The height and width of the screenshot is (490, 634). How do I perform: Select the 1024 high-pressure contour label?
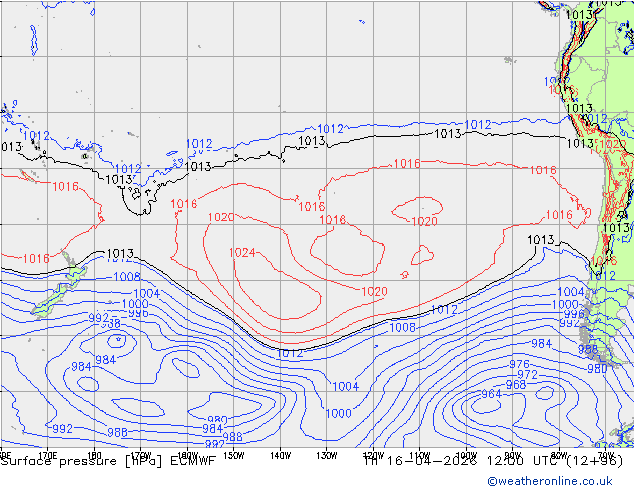tap(242, 253)
